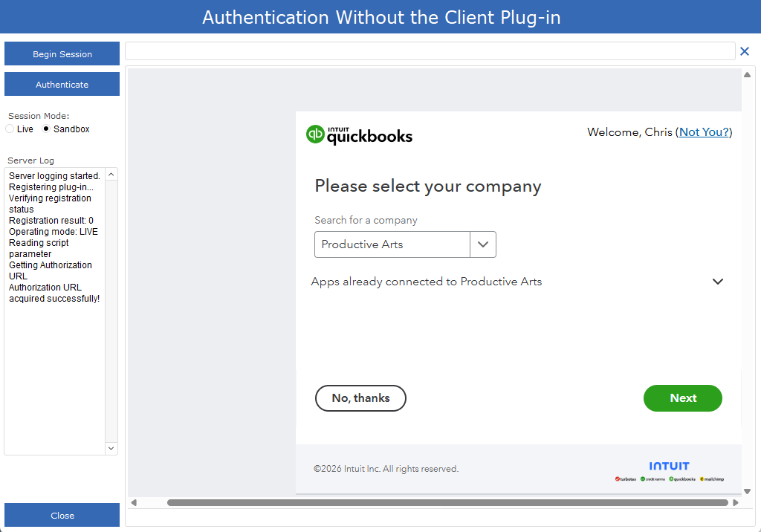Click the empty URL address field

point(430,51)
